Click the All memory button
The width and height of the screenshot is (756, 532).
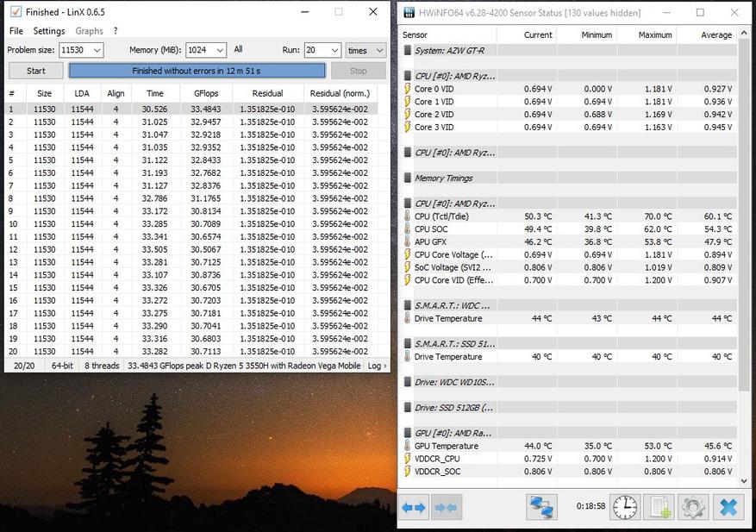pos(238,50)
